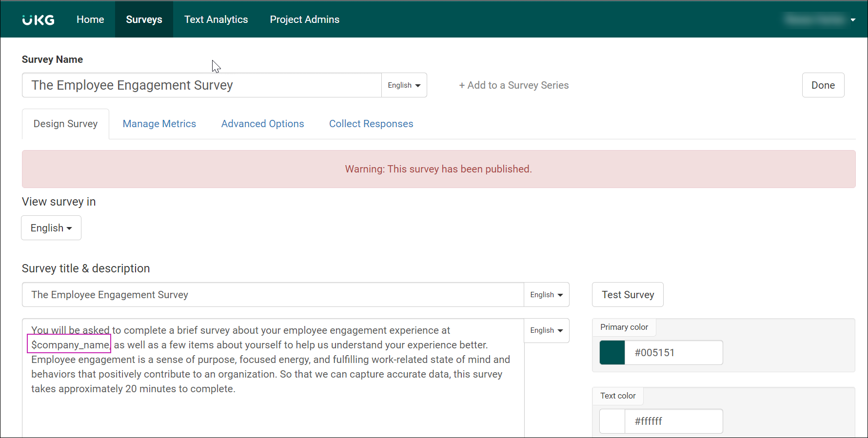
Task: Switch to the Advanced Options tab
Action: coord(262,124)
